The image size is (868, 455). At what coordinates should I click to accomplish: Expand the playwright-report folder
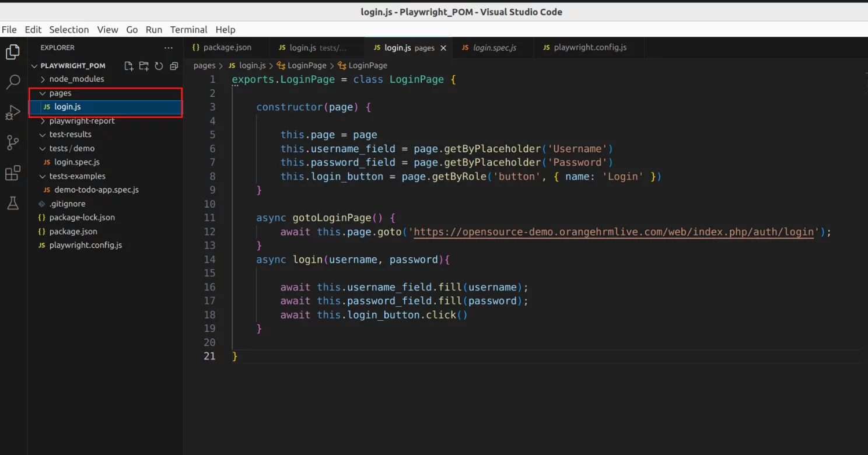(82, 121)
